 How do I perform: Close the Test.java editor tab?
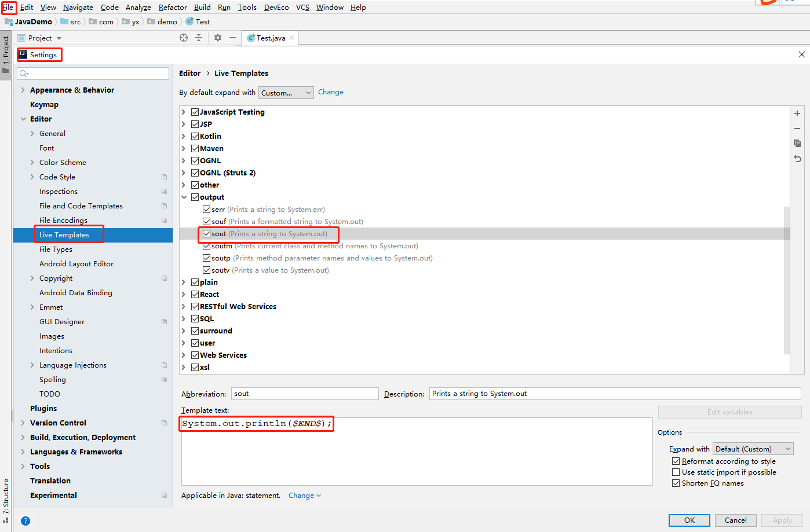[x=291, y=38]
